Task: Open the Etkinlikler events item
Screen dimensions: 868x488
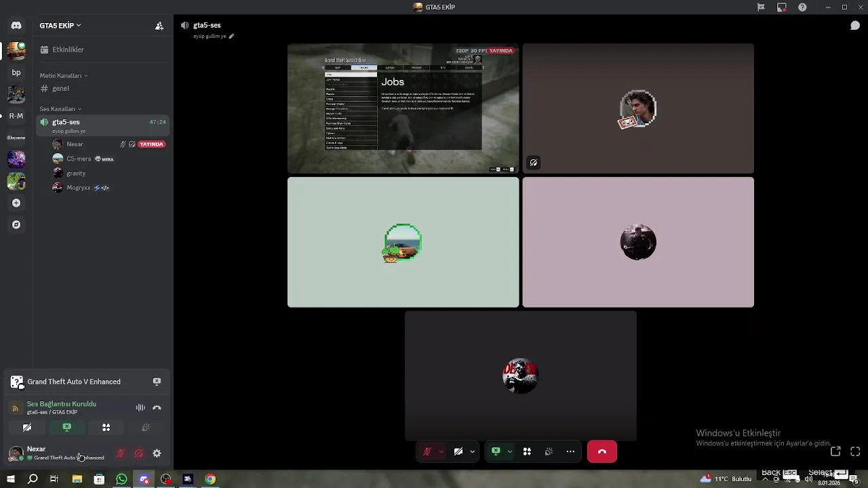Action: (102, 49)
